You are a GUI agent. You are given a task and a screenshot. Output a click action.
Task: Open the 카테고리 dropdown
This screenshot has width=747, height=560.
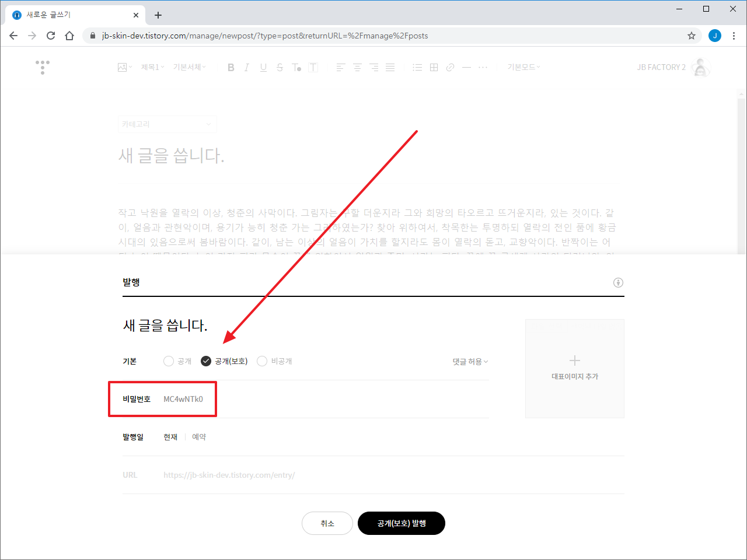click(167, 124)
